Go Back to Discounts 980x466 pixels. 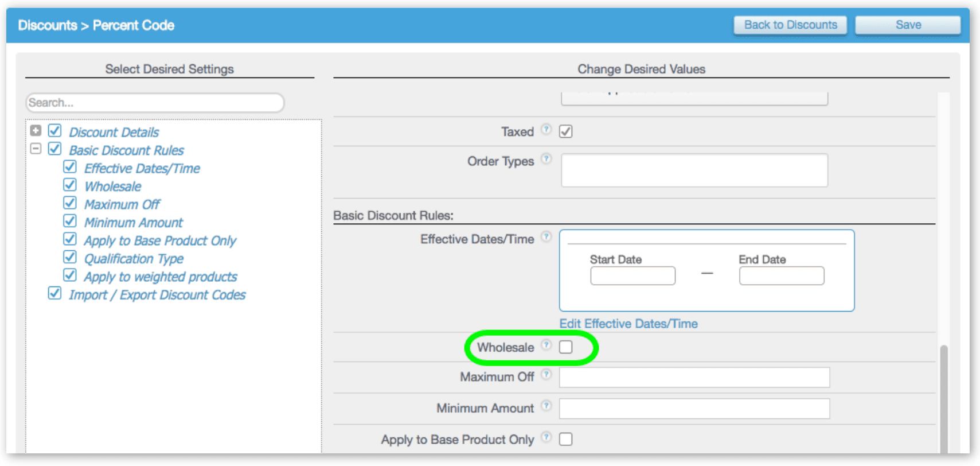coord(790,25)
